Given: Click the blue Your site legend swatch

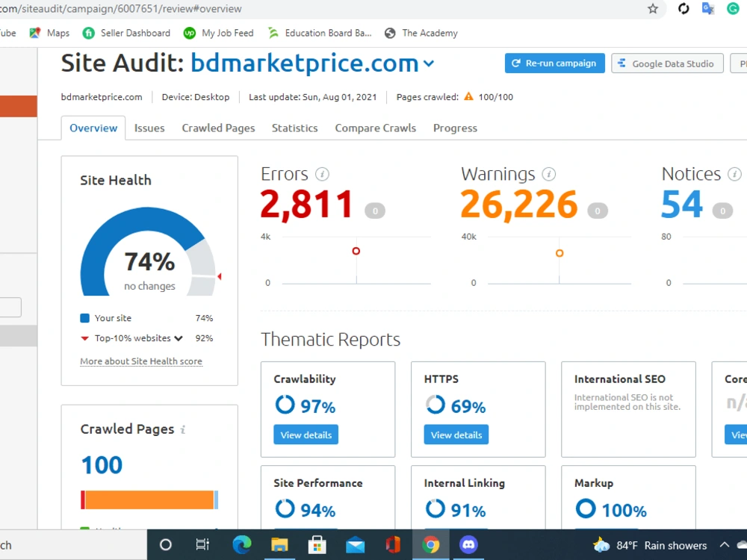Looking at the screenshot, I should click(x=85, y=318).
